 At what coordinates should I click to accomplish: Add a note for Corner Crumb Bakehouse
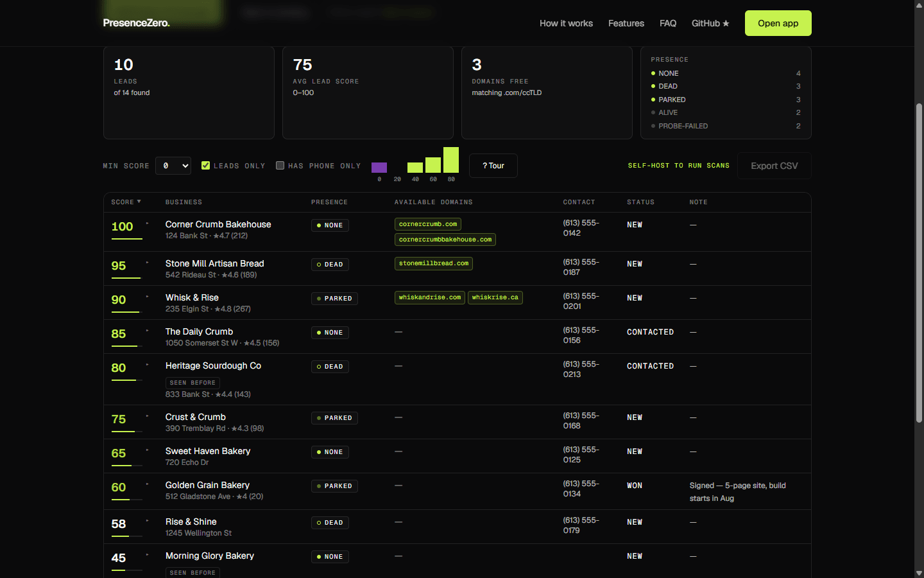pyautogui.click(x=693, y=225)
